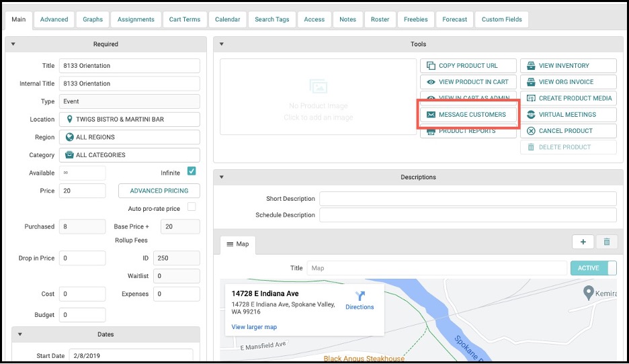The width and height of the screenshot is (629, 364).
Task: Click the Advanced Pricing button
Action: click(159, 191)
